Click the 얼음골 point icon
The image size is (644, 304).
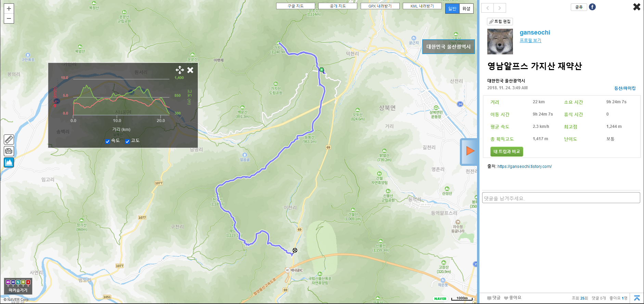tap(245, 155)
